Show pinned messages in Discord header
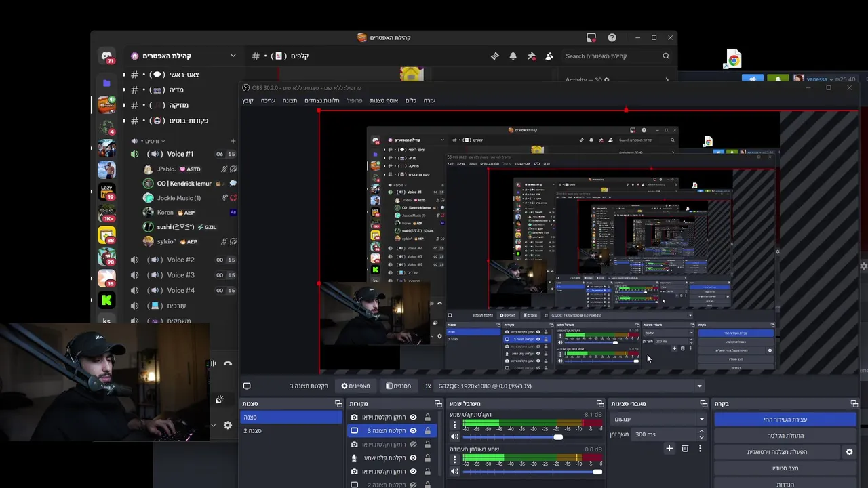 tap(532, 56)
